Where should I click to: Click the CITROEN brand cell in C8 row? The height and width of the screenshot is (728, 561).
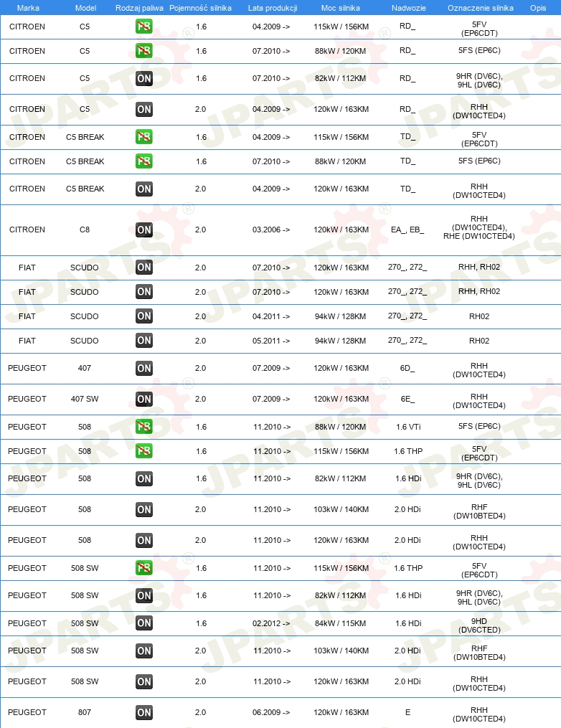(x=27, y=230)
